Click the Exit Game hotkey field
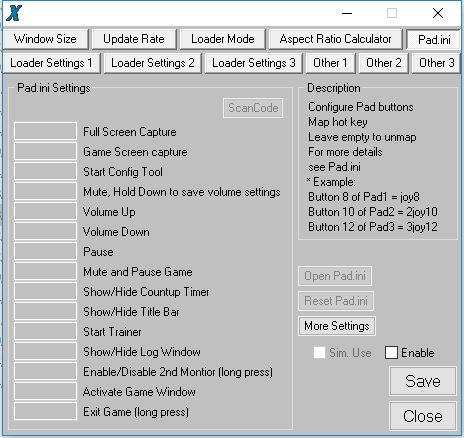Viewport: 464px width, 438px height. [45, 411]
